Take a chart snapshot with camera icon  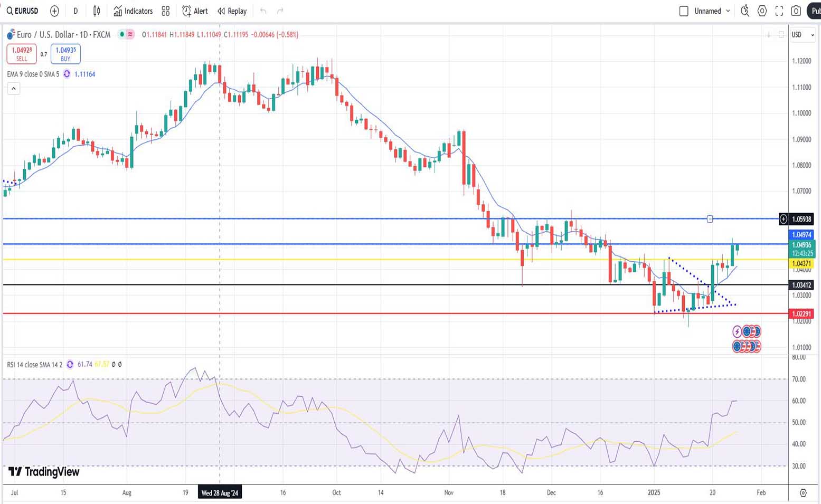coord(796,11)
